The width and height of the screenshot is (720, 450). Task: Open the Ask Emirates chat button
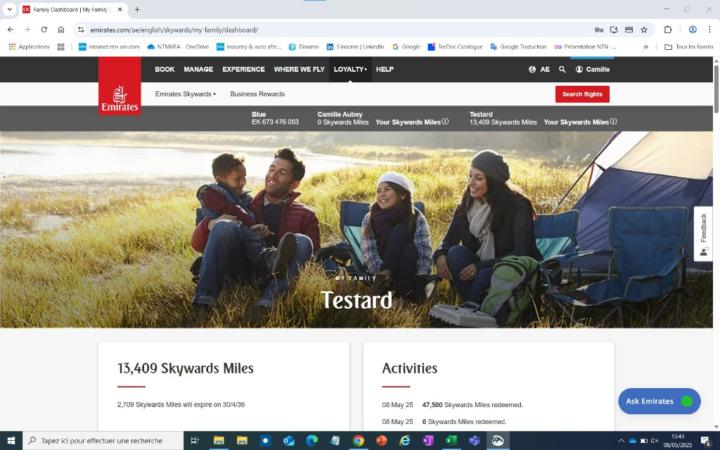659,401
